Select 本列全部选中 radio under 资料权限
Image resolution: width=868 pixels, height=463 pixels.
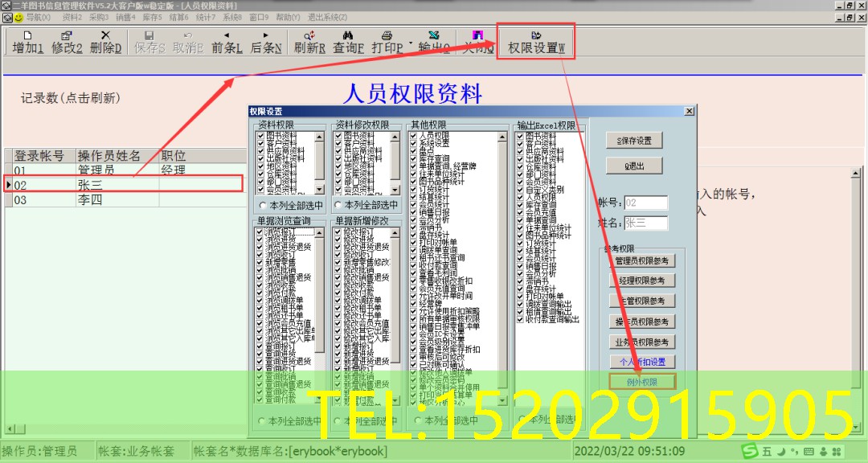pos(263,206)
